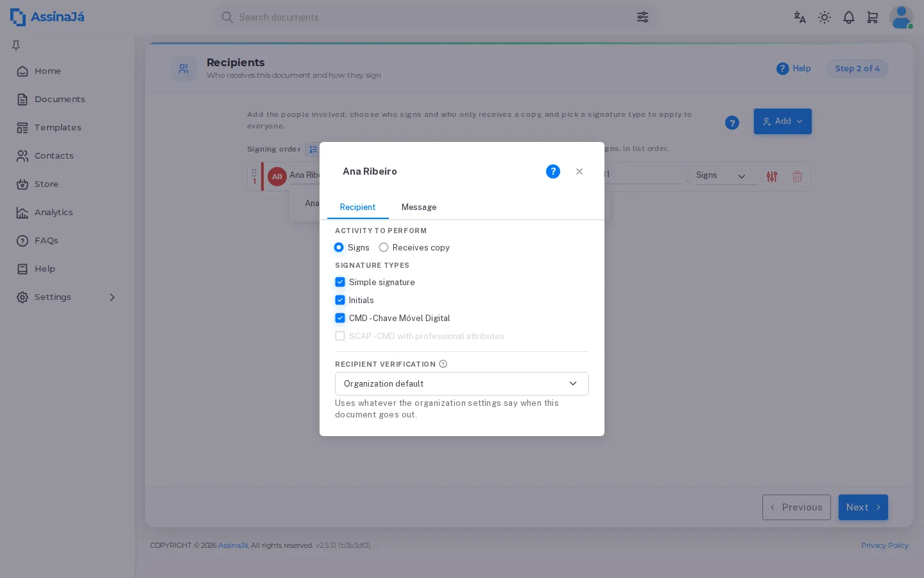
Task: Click the Next button
Action: (863, 507)
